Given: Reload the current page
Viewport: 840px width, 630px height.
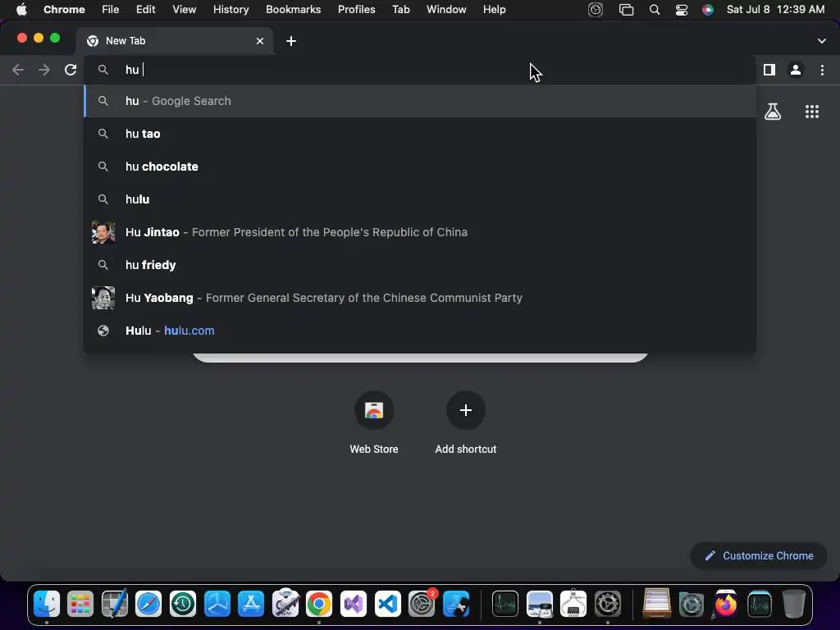Looking at the screenshot, I should coord(71,70).
